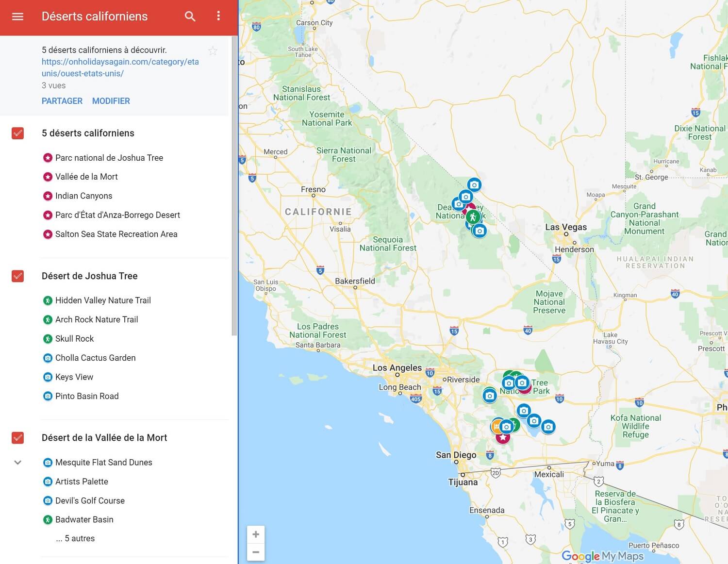728x564 pixels.
Task: Click Hidden Valley Nature Trail text
Action: coord(103,300)
